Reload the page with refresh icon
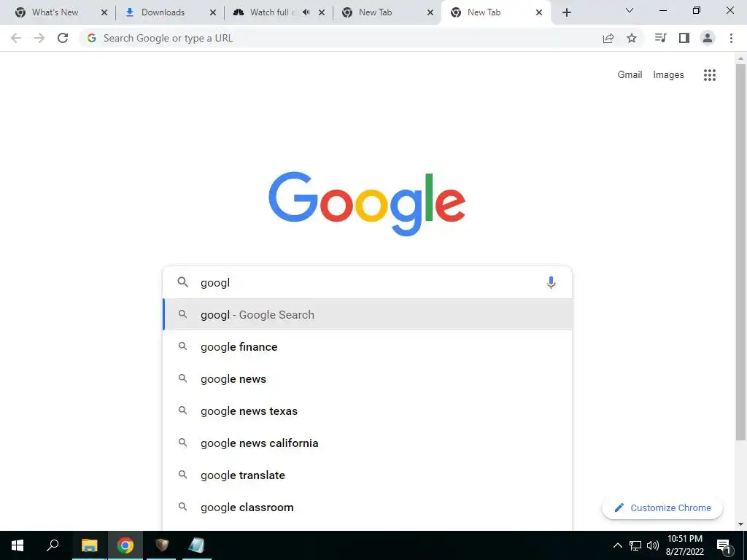 (63, 38)
